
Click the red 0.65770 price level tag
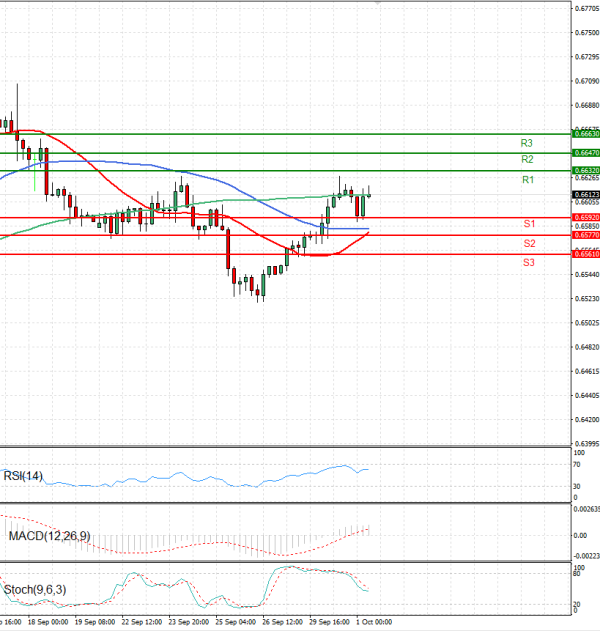[x=585, y=235]
